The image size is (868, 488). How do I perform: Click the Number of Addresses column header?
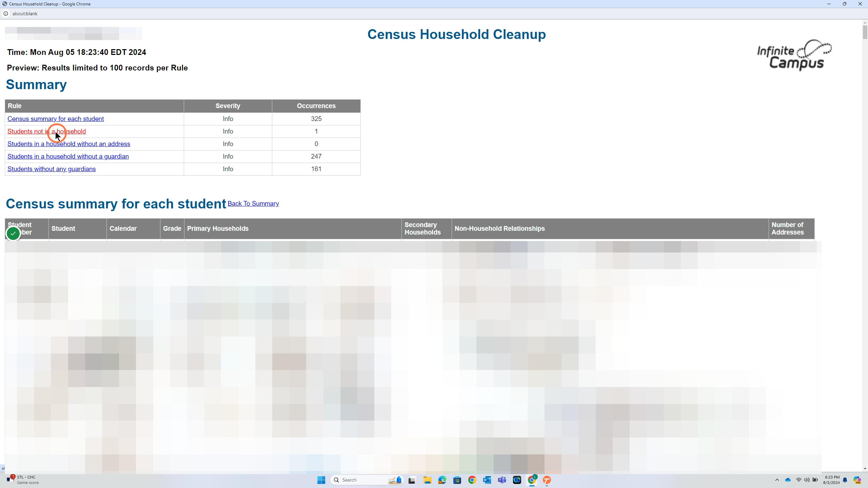pos(791,229)
